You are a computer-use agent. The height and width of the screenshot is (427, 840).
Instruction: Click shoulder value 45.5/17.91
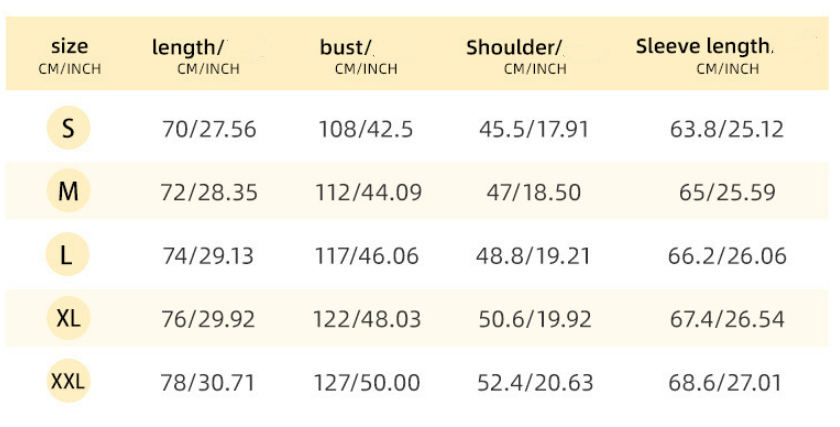coord(533,129)
